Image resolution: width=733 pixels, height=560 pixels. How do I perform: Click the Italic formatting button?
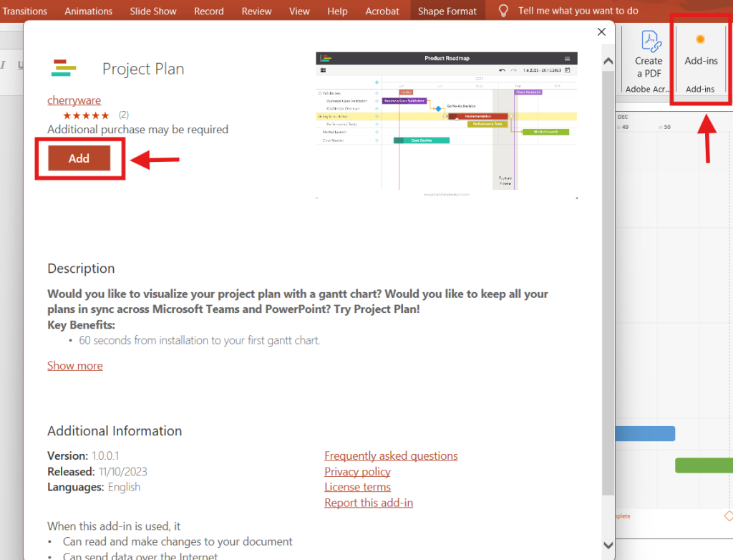pyautogui.click(x=3, y=64)
